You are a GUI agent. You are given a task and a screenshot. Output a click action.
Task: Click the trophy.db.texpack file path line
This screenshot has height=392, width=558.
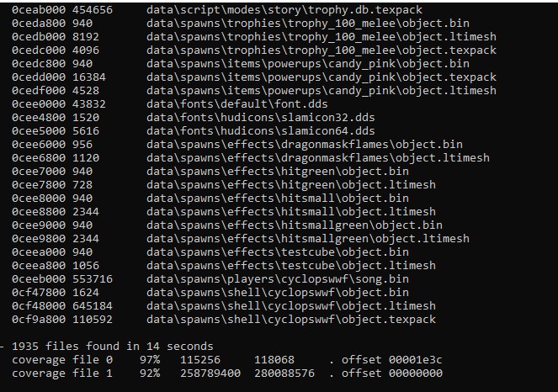(x=284, y=10)
